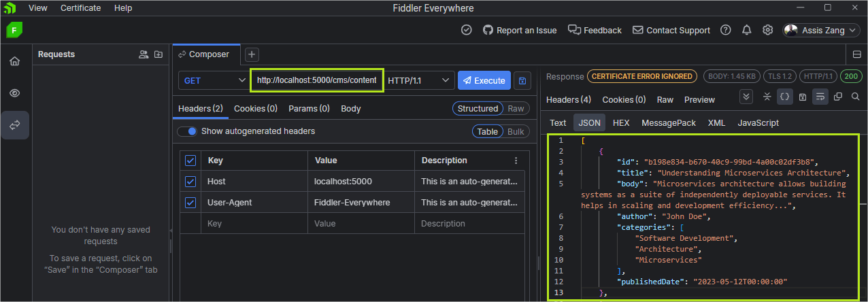The width and height of the screenshot is (868, 302).
Task: Open the GET method dropdown
Action: pyautogui.click(x=214, y=80)
